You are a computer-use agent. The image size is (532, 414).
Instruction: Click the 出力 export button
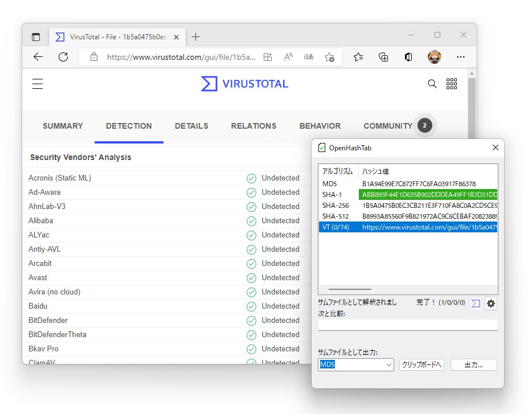(473, 364)
